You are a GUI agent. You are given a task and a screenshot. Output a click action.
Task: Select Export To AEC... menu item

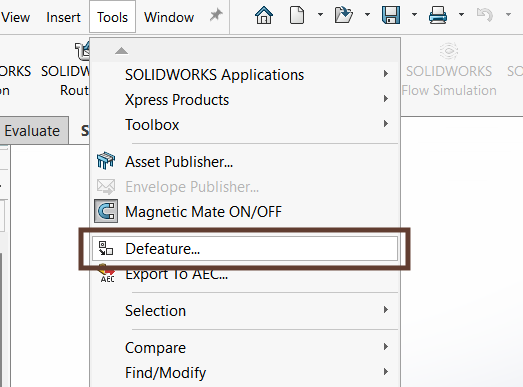pos(245,274)
